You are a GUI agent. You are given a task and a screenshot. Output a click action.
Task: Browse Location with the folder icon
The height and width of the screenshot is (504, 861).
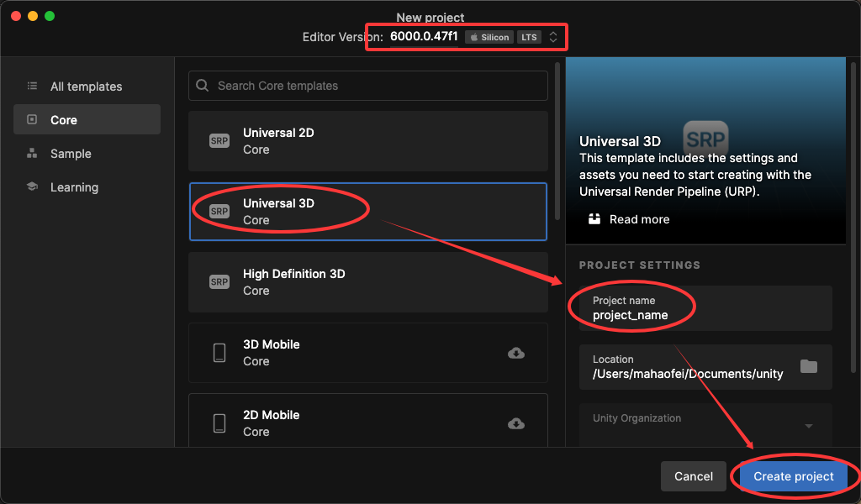(x=808, y=366)
